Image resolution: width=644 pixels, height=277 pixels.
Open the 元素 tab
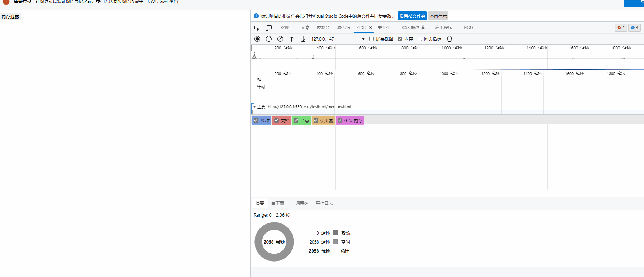tap(305, 28)
